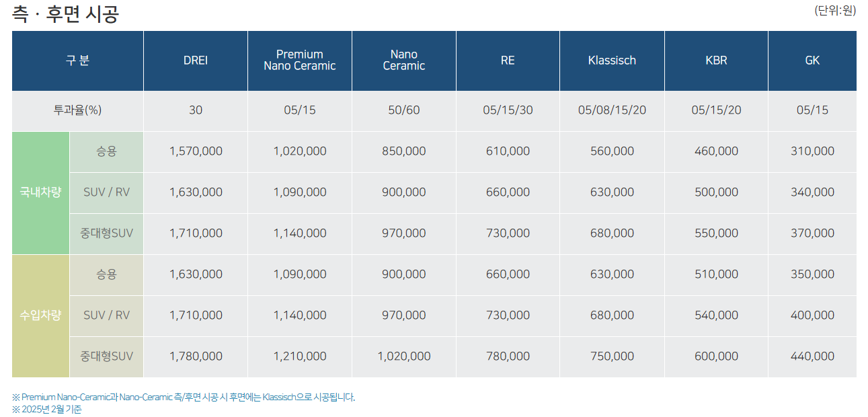Click the price '610,000'
Viewport: 868px width, 417px height.
point(508,151)
